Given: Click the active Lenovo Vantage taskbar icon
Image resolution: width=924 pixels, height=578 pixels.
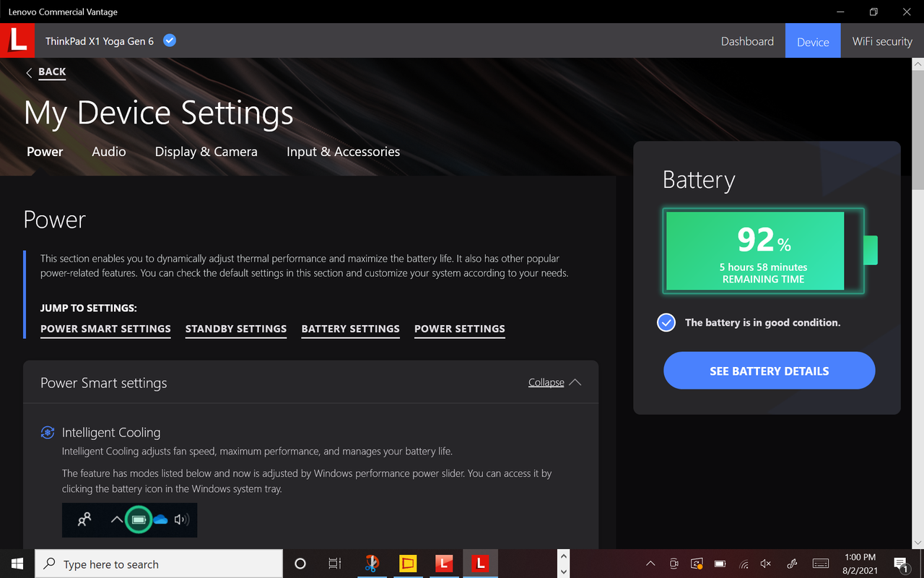Looking at the screenshot, I should pyautogui.click(x=480, y=564).
